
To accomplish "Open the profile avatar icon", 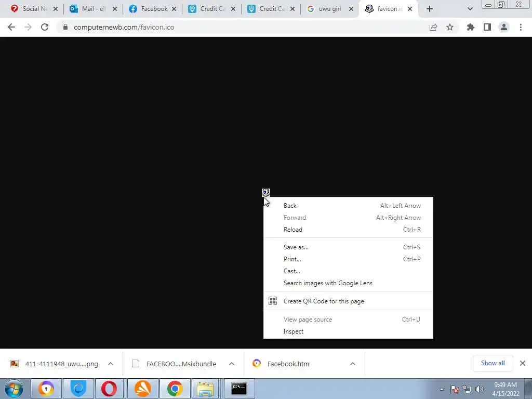I will pos(504,27).
